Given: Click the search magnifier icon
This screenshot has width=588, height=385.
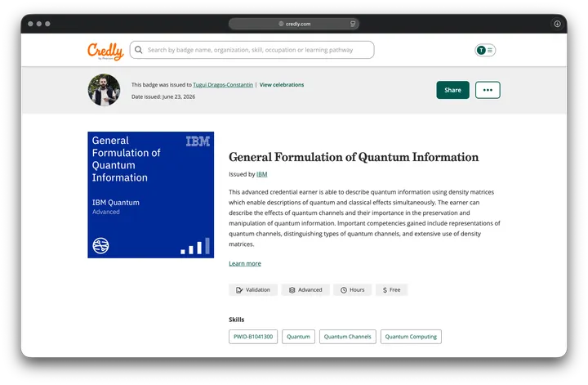Looking at the screenshot, I should (138, 50).
